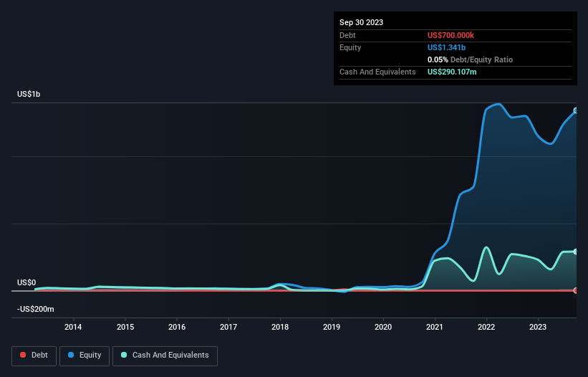Image resolution: width=588 pixels, height=377 pixels.
Task: Click the US$700.000k debt value
Action: (450, 35)
